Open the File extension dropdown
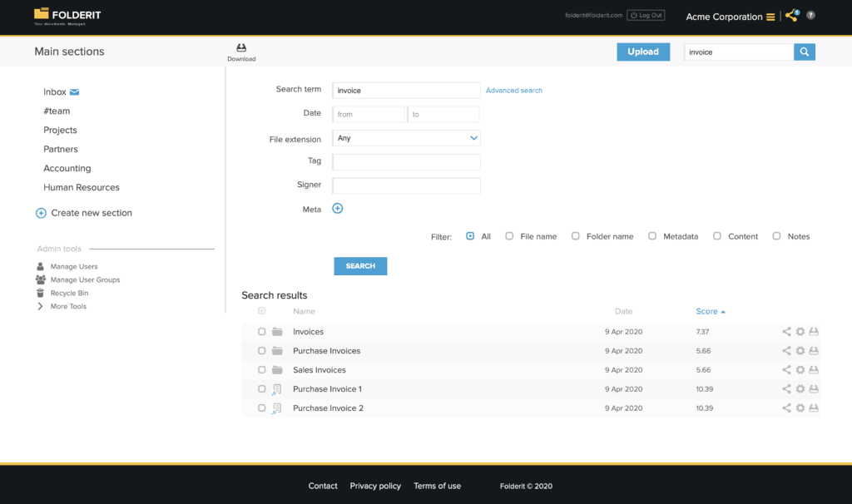The height and width of the screenshot is (504, 852). [x=406, y=138]
